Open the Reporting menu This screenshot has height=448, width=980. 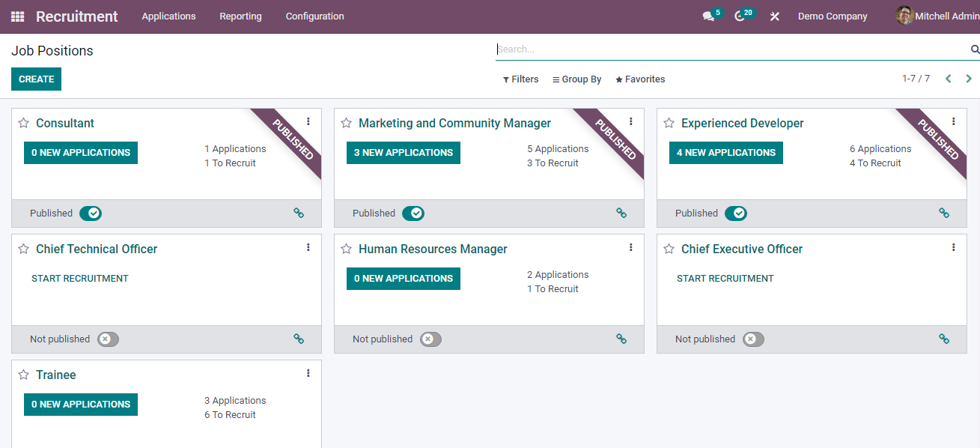coord(240,16)
